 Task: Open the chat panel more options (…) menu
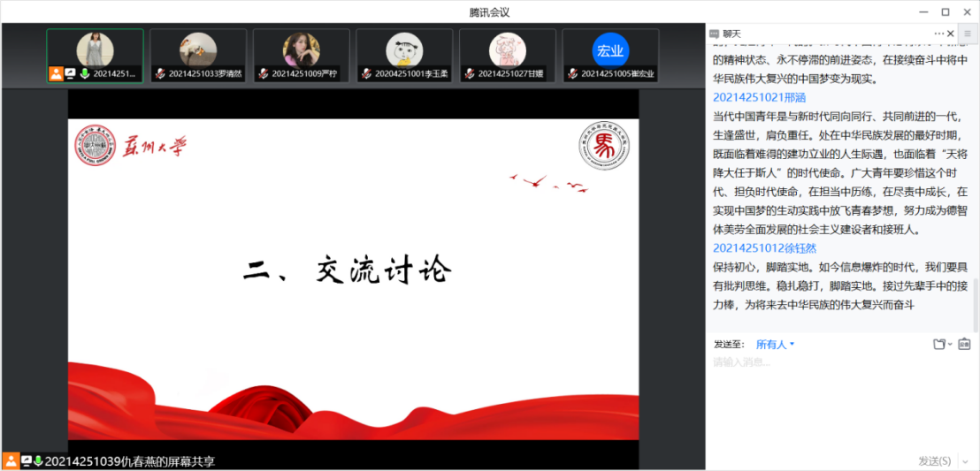938,34
